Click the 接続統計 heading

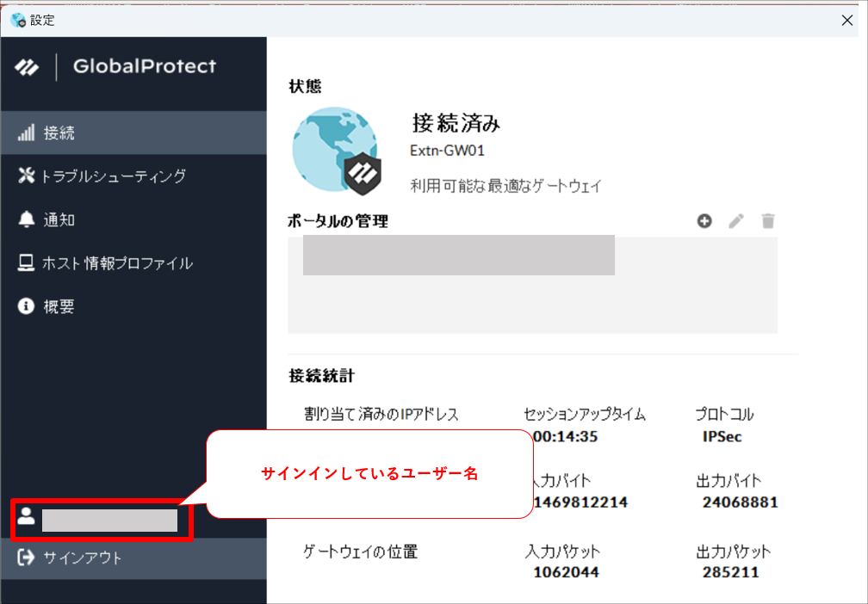click(321, 376)
